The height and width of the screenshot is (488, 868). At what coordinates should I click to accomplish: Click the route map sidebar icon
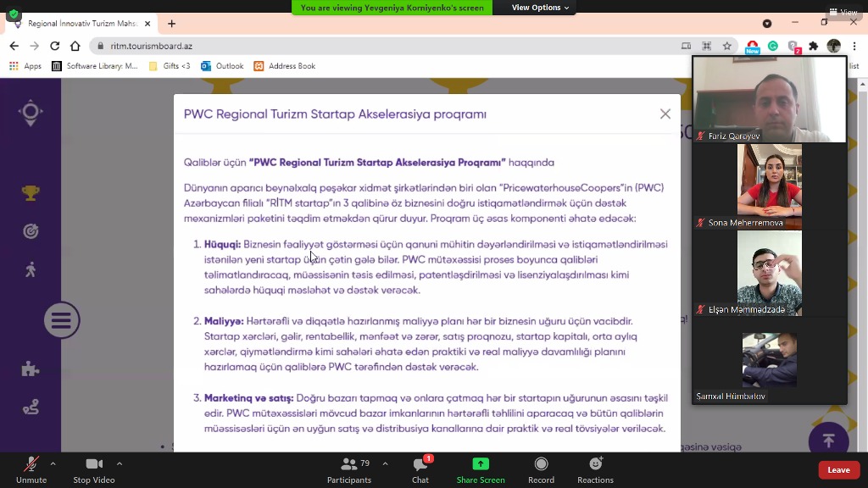click(x=31, y=408)
